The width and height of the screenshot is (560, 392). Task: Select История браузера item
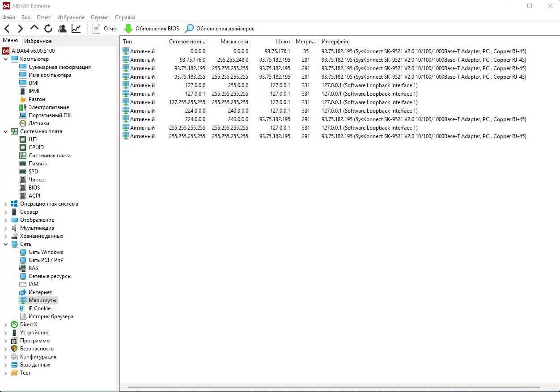[x=46, y=316]
